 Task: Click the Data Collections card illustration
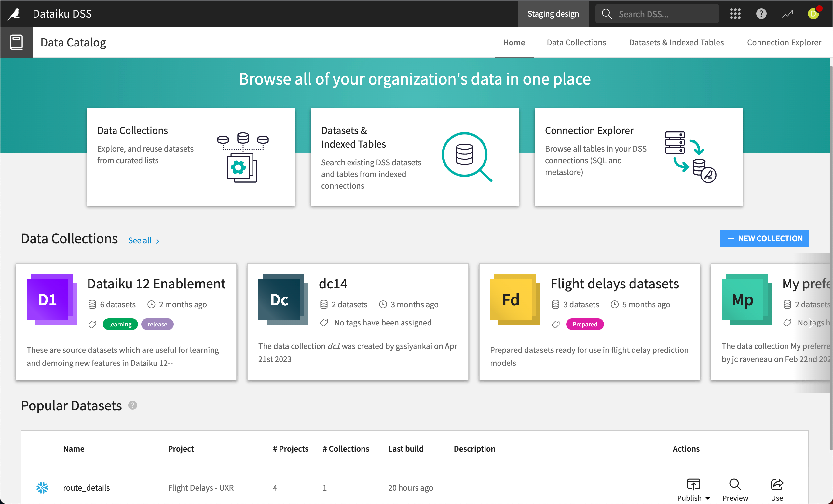tap(243, 157)
